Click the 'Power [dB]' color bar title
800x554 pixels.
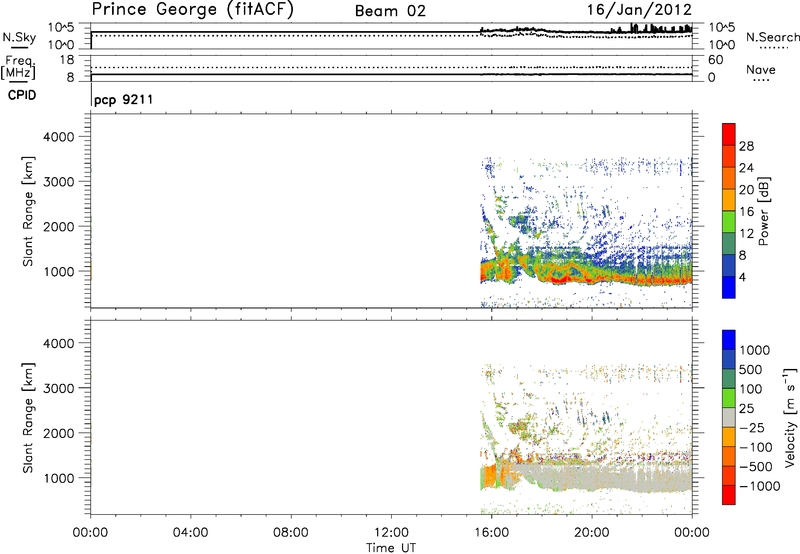(764, 211)
